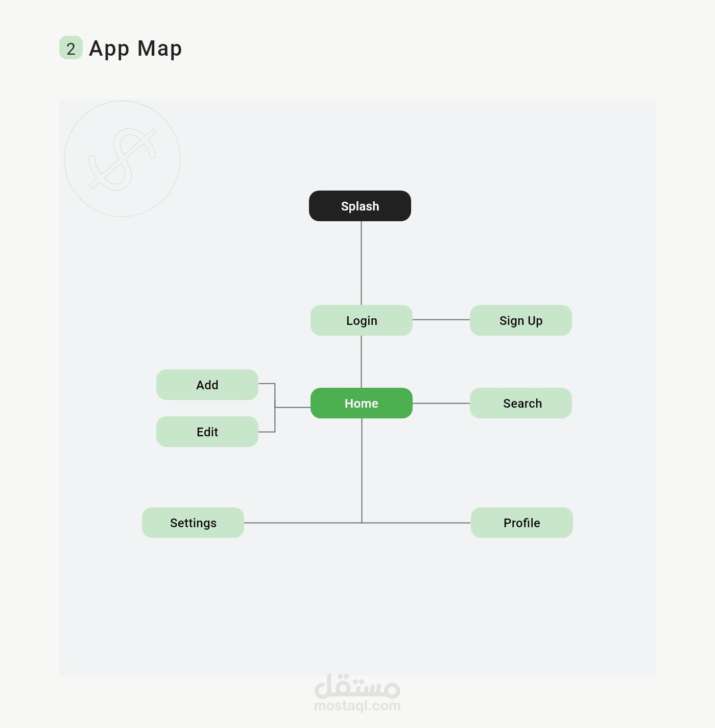Open the mostaql.com link text
715x728 pixels.
point(357,706)
